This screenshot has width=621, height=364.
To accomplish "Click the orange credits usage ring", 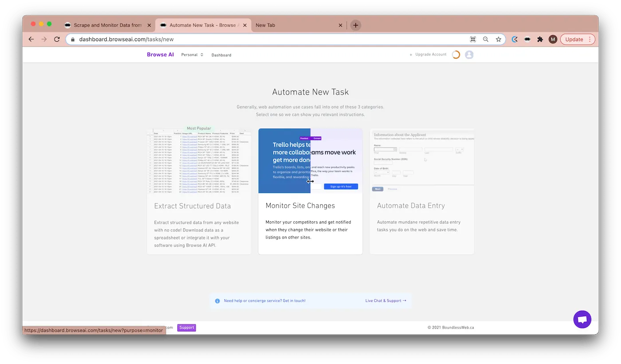I will [x=456, y=55].
